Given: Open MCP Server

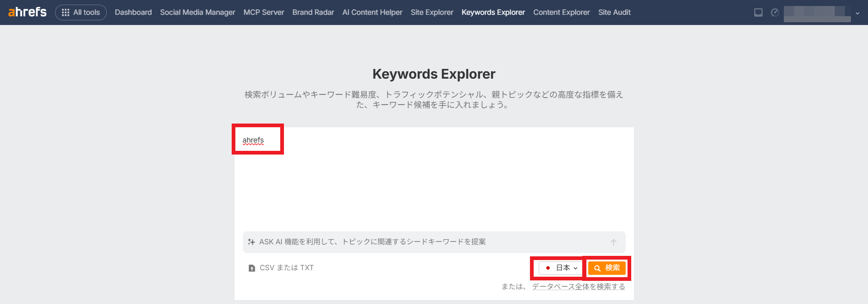Looking at the screenshot, I should (x=264, y=12).
